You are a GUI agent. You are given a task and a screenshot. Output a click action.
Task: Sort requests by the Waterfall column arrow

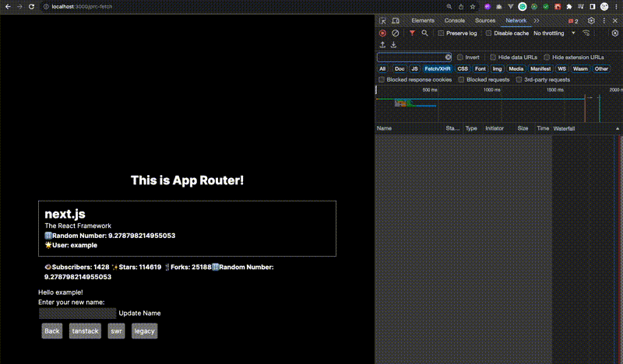click(x=618, y=128)
